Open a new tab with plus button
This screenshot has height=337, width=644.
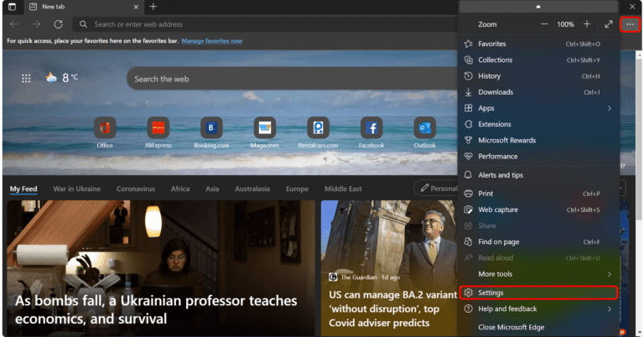153,7
